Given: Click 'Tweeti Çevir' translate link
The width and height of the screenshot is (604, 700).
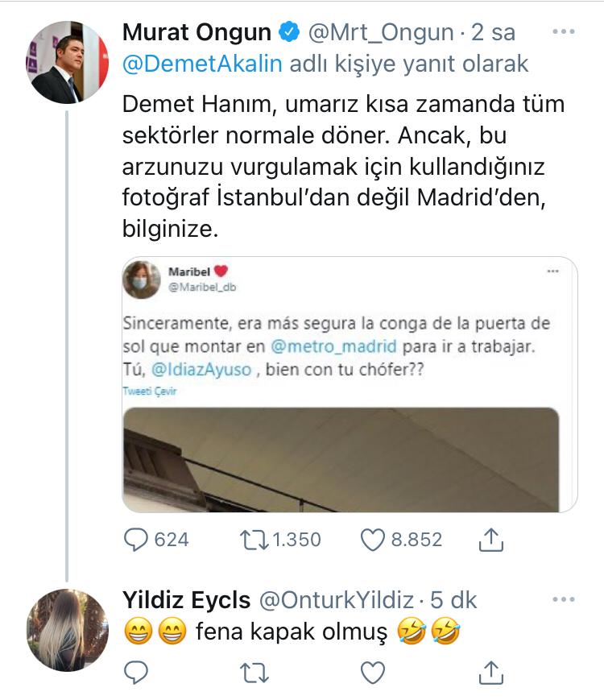Looking at the screenshot, I should click(x=150, y=391).
